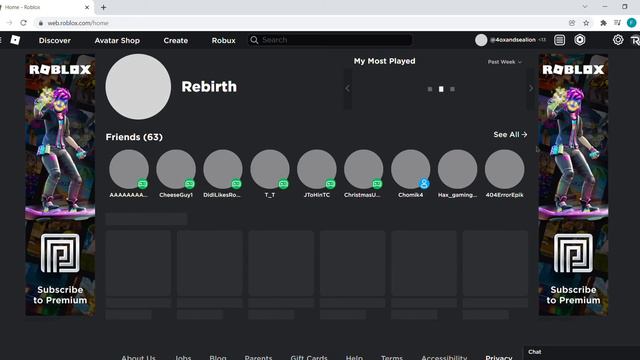
Task: Open the notifications feed icon
Action: point(560,40)
